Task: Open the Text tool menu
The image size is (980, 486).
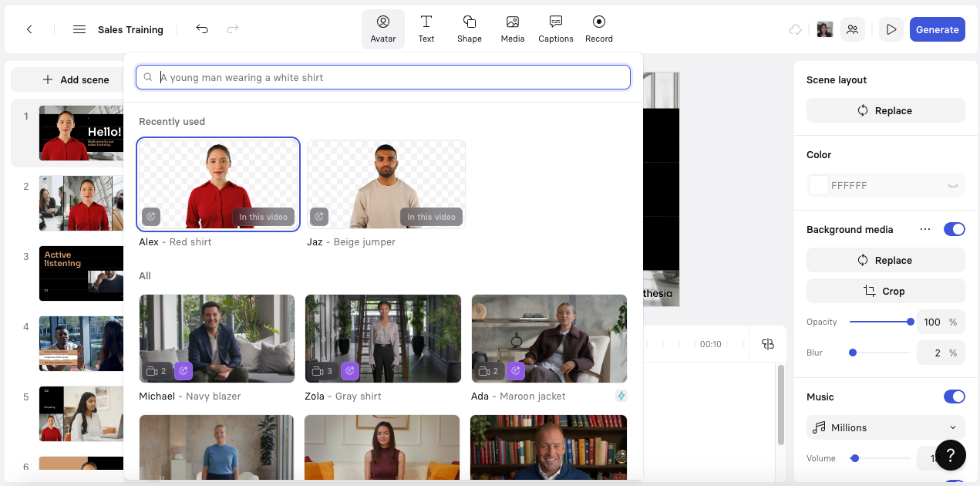Action: click(x=426, y=29)
